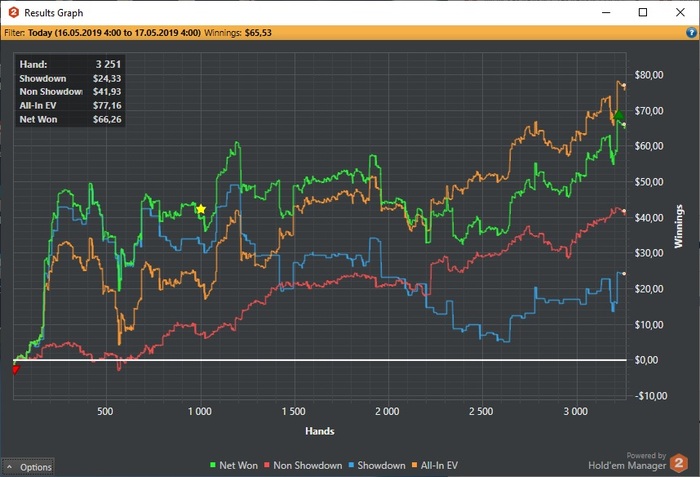Click the Winnings $65,53 text
The height and width of the screenshot is (477, 700).
coord(238,33)
